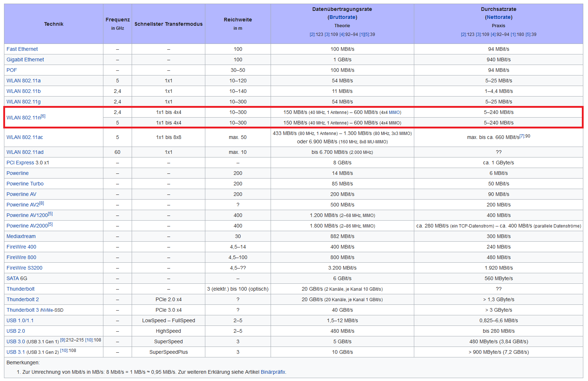
Task: Open the USB 3.1 link
Action: click(16, 352)
